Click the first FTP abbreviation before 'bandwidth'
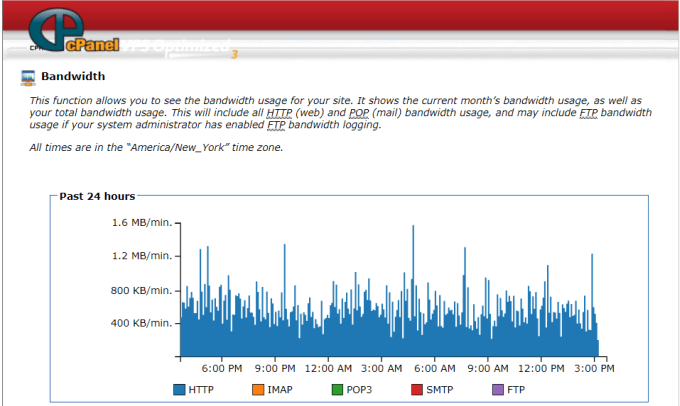Viewport: 680px width, 406px height. click(x=588, y=113)
